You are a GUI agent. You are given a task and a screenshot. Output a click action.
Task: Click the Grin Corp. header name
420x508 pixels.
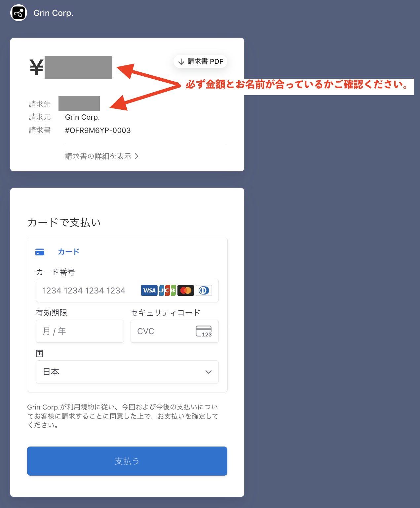coord(54,13)
